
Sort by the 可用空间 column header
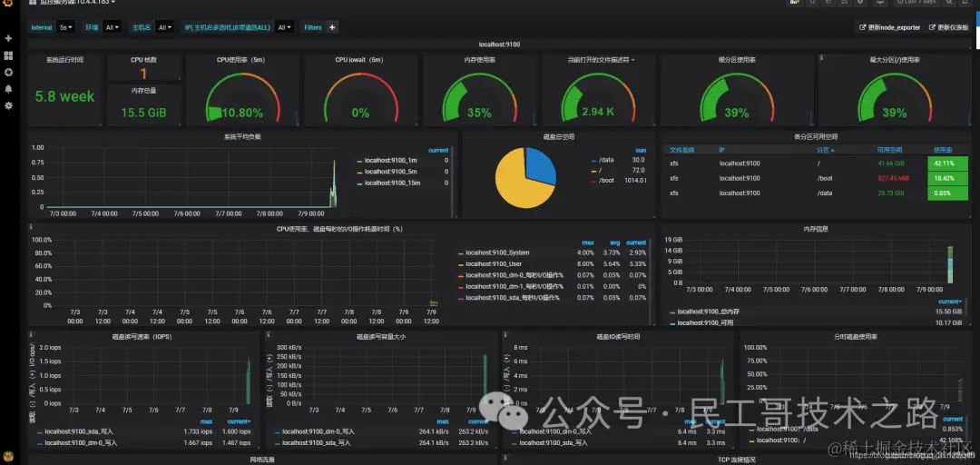888,150
